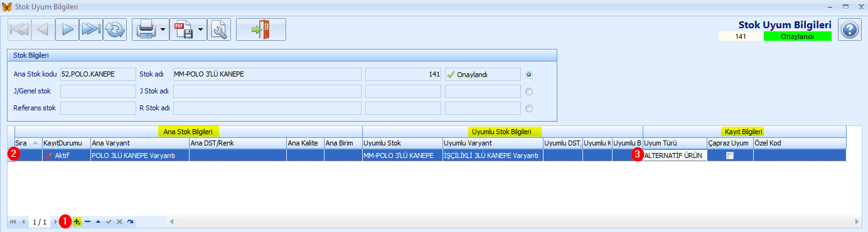The image size is (868, 232).
Task: Add a new row with plus icon
Action: click(77, 222)
